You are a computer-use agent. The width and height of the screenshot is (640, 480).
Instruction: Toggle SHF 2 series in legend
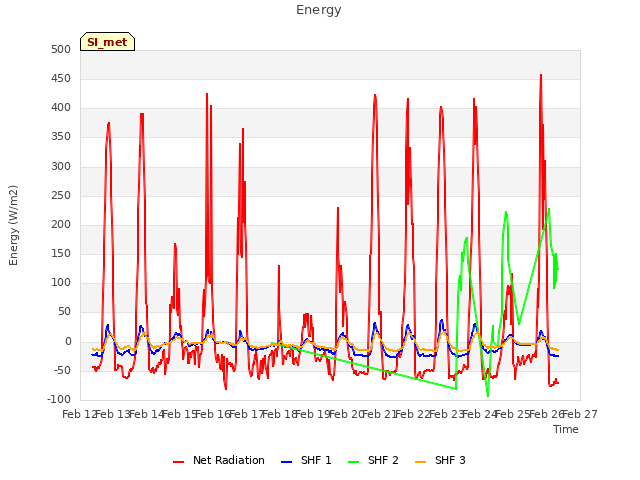click(x=373, y=460)
